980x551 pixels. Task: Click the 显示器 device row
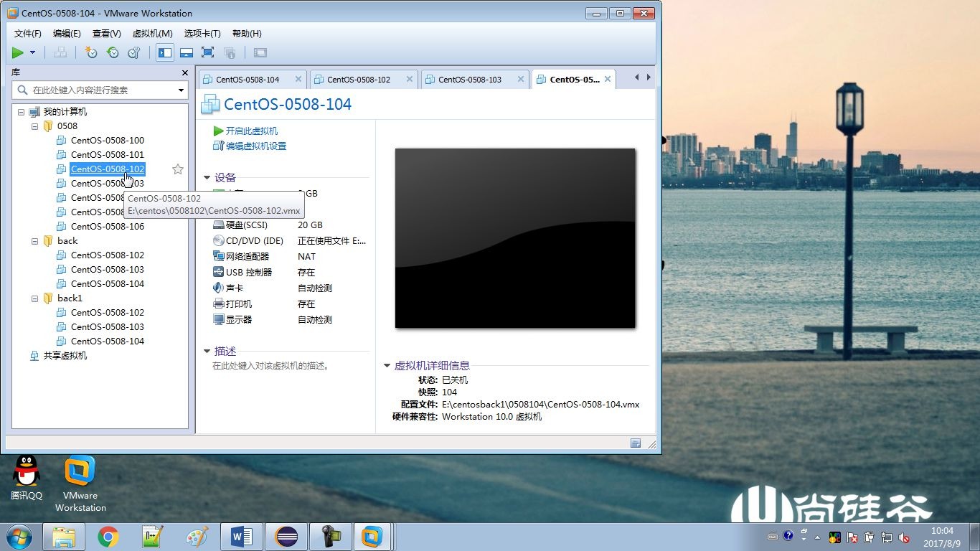(x=290, y=320)
